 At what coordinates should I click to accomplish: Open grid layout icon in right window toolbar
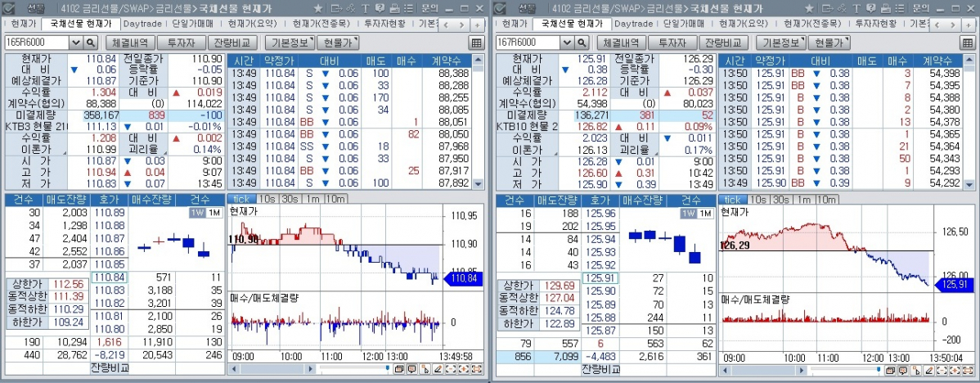click(x=968, y=43)
